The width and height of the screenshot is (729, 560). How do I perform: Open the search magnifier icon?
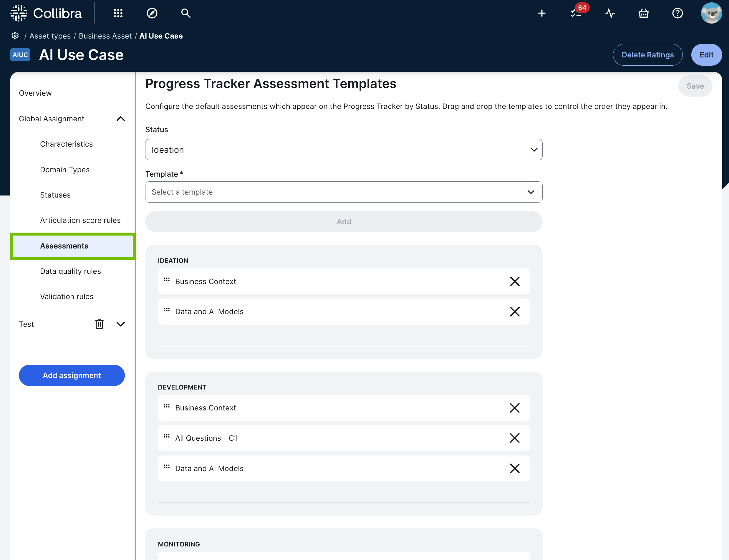click(186, 13)
